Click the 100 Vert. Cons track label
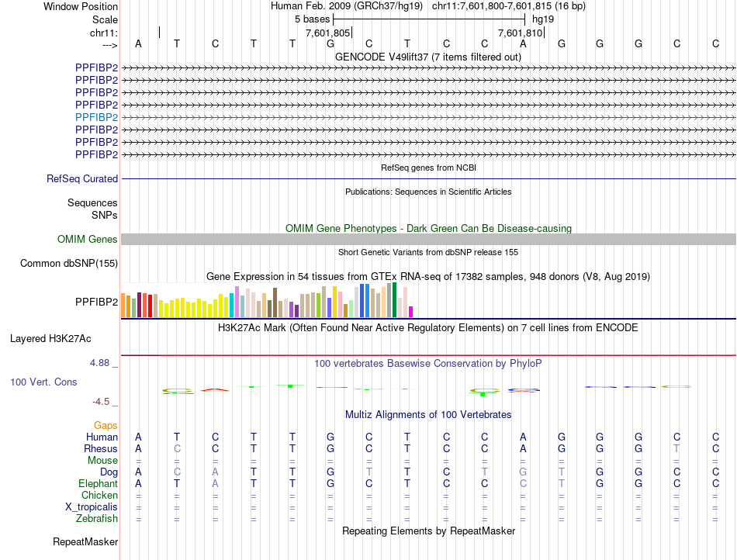Screen dimensions: 737x560 43,382
